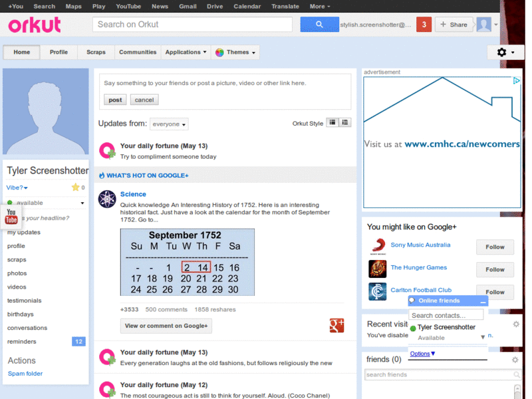Open the September 1752 calendar image
The width and height of the screenshot is (532, 399).
pos(188,262)
